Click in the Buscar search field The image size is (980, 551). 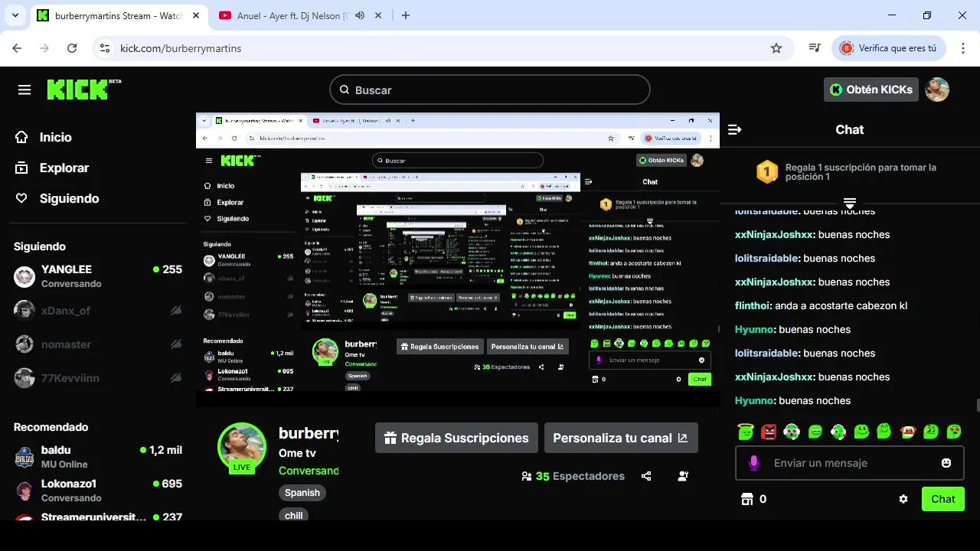pyautogui.click(x=490, y=90)
